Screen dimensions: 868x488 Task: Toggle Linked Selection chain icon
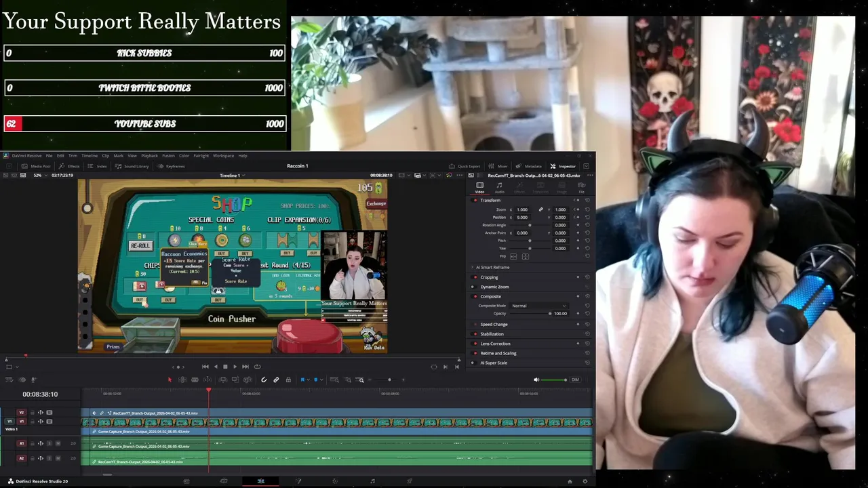(x=276, y=380)
